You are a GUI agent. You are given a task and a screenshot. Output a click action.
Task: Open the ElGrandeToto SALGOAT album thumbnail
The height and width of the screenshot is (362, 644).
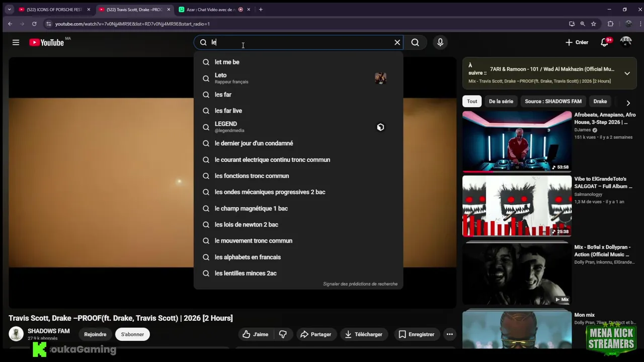tap(517, 206)
